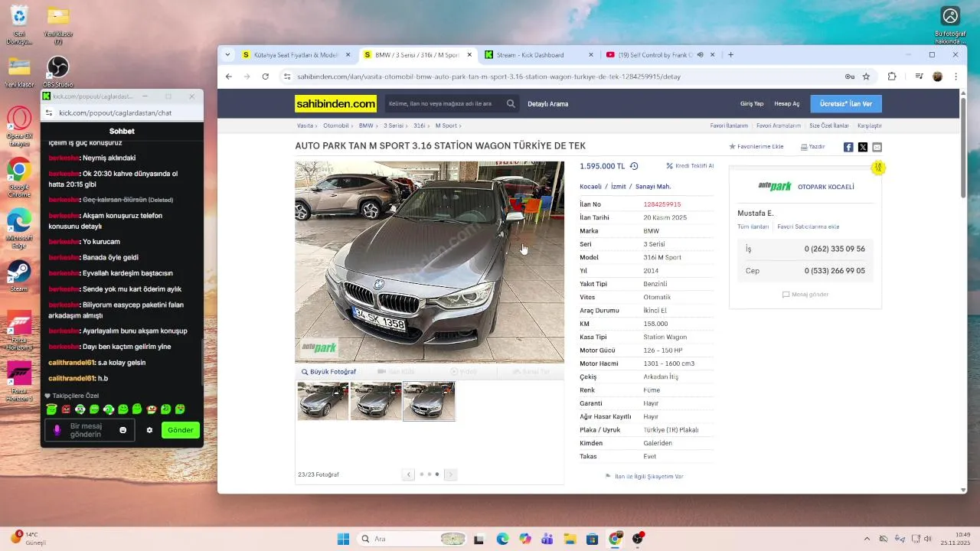This screenshot has height=551, width=980.
Task: Click the Windows taskbar search box
Action: pos(413,539)
